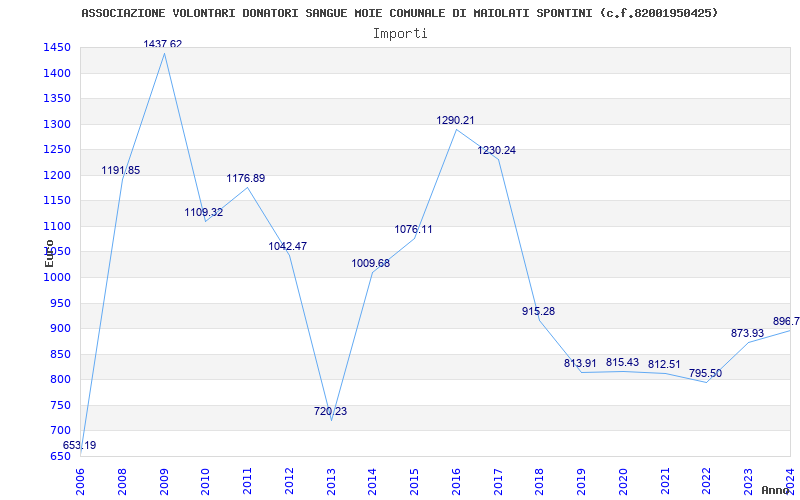The width and height of the screenshot is (800, 500).
Task: Click the 1150 y-axis tick value
Action: tap(57, 201)
